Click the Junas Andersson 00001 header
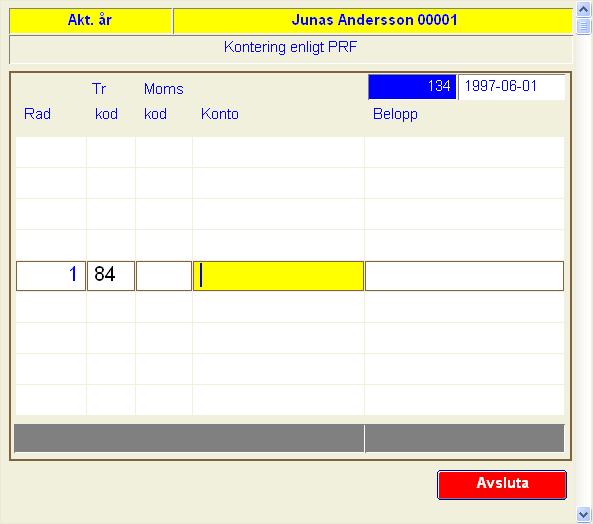 373,21
